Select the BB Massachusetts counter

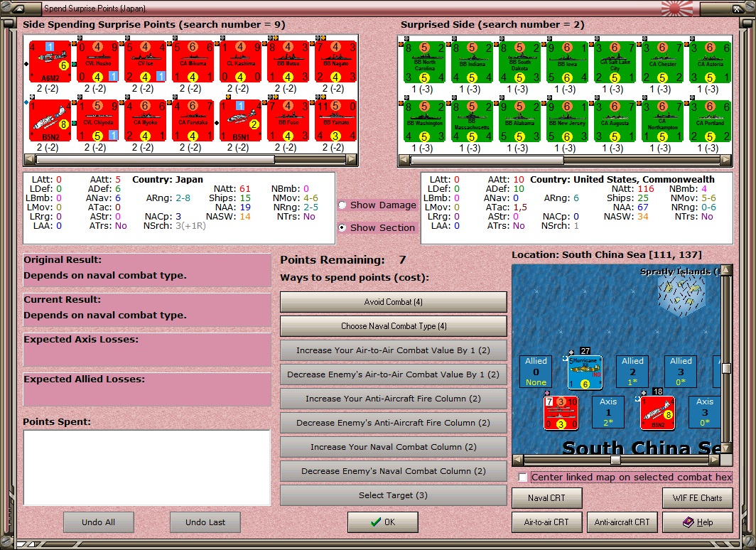(x=472, y=121)
